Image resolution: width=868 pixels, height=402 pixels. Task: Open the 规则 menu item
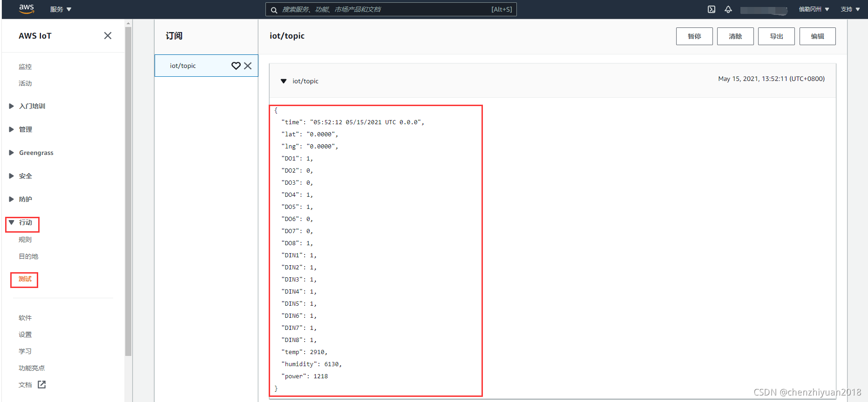point(25,240)
